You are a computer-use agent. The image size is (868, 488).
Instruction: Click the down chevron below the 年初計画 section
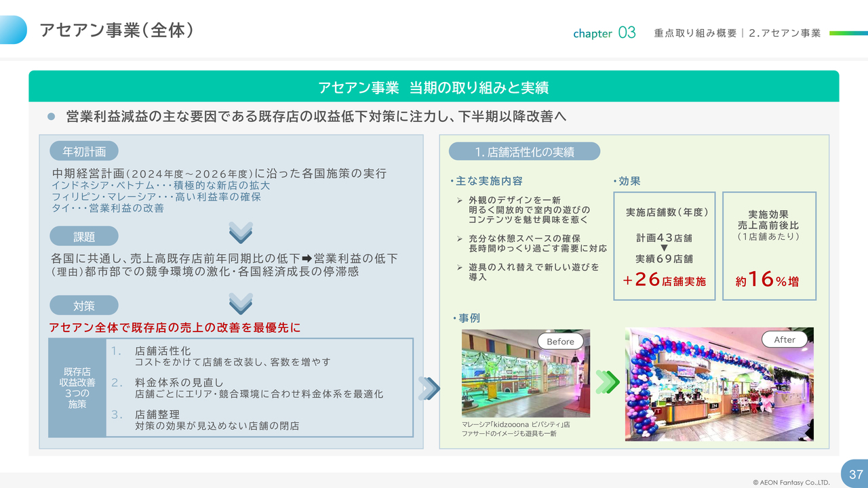point(240,232)
